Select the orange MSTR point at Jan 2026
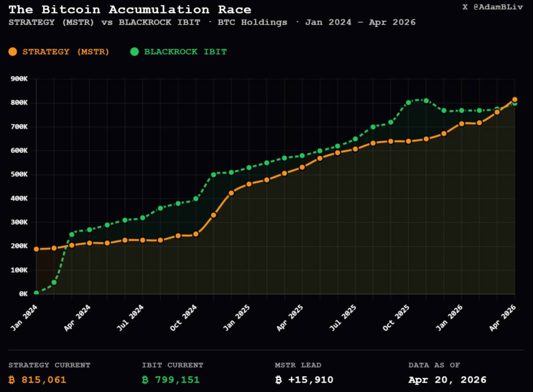The image size is (533, 392). (461, 124)
